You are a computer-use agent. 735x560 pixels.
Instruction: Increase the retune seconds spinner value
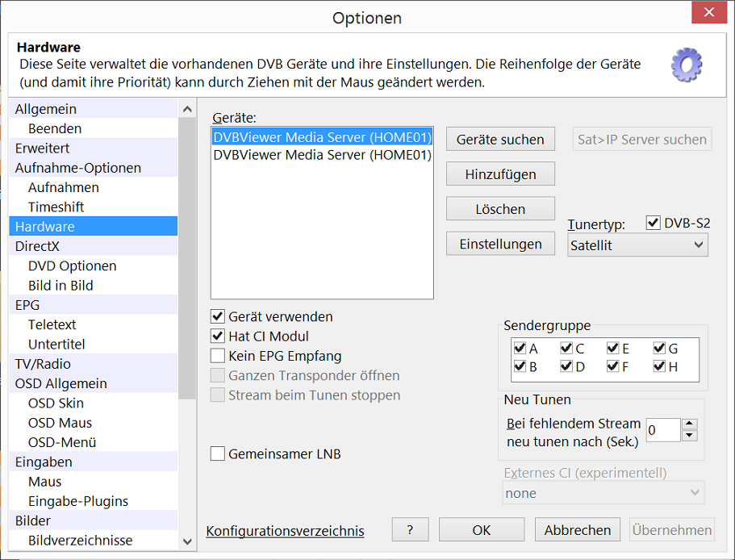pyautogui.click(x=689, y=424)
